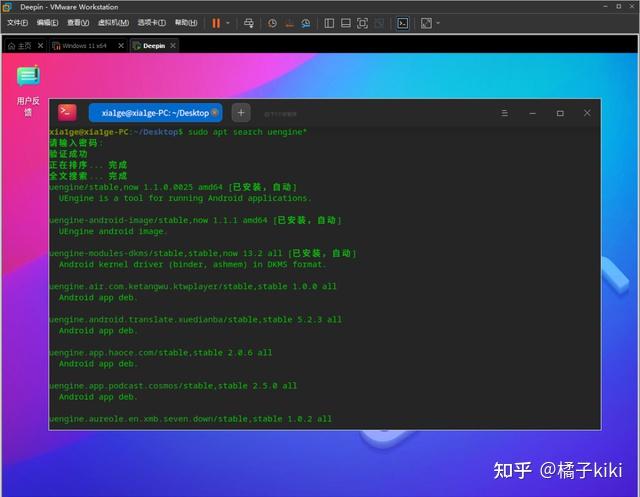Expand the power options arrow beside pause
640x497 pixels.
[x=228, y=23]
